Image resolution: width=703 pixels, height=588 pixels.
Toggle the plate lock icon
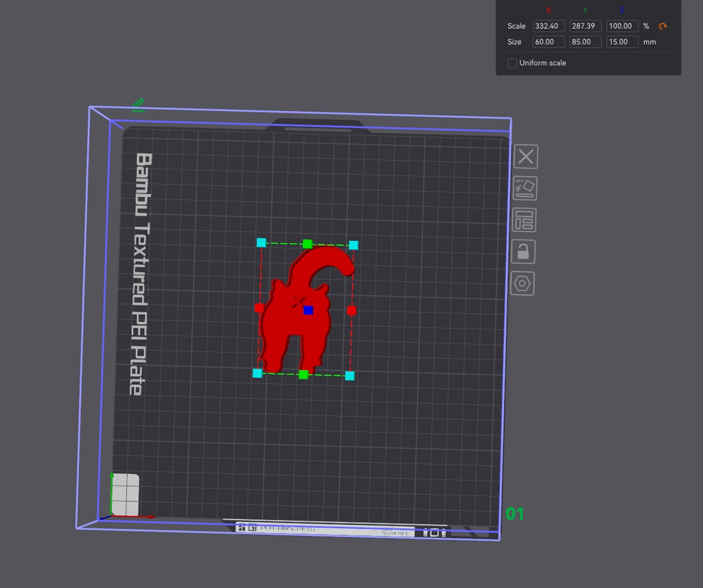click(522, 252)
